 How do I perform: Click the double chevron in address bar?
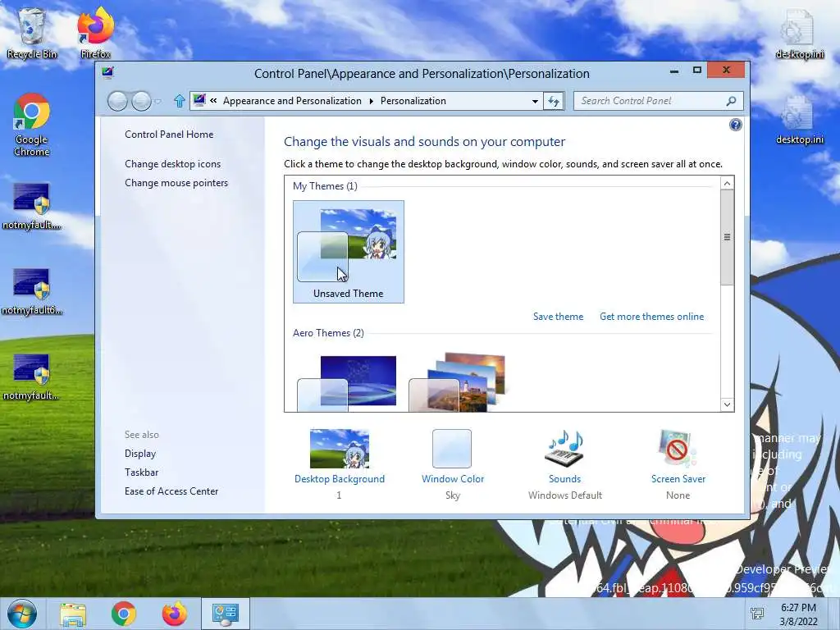pos(213,101)
